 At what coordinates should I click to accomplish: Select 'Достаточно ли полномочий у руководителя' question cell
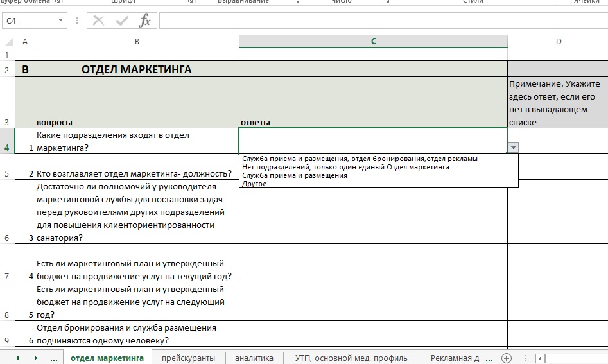point(137,212)
